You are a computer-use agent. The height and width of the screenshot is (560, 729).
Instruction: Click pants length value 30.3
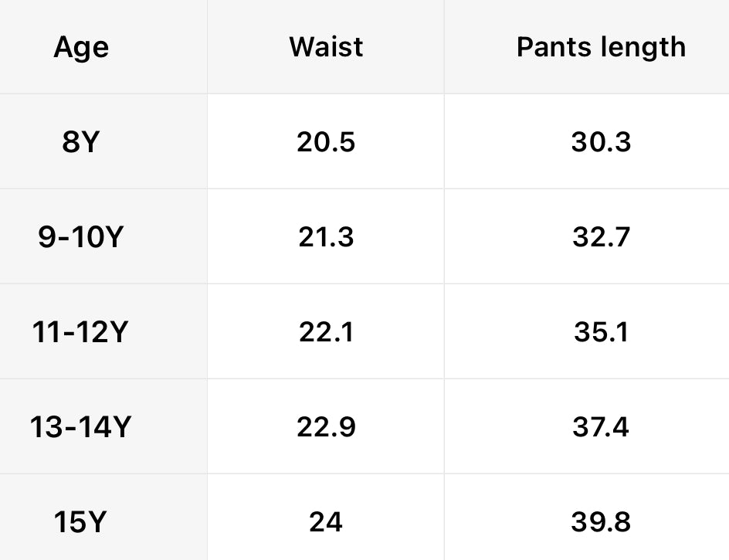[x=601, y=142]
